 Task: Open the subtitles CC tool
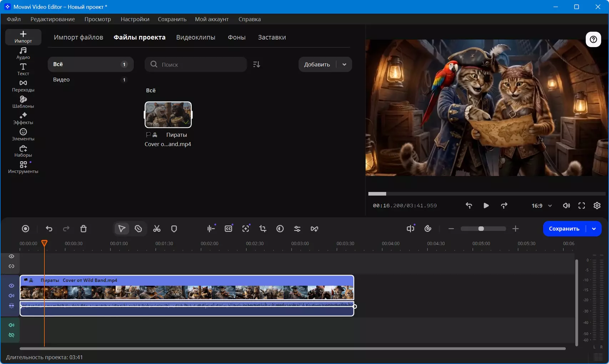click(x=228, y=229)
